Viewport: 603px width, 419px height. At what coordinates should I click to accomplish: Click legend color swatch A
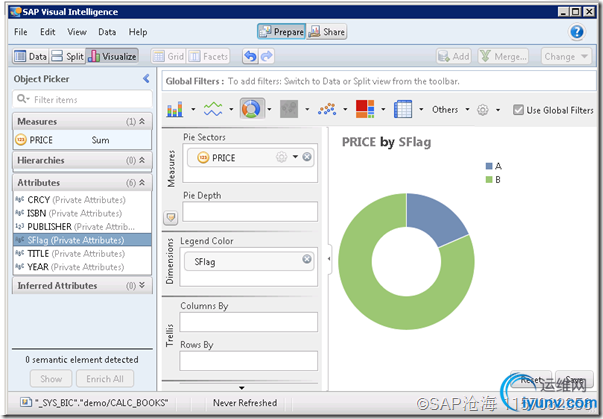coord(489,166)
